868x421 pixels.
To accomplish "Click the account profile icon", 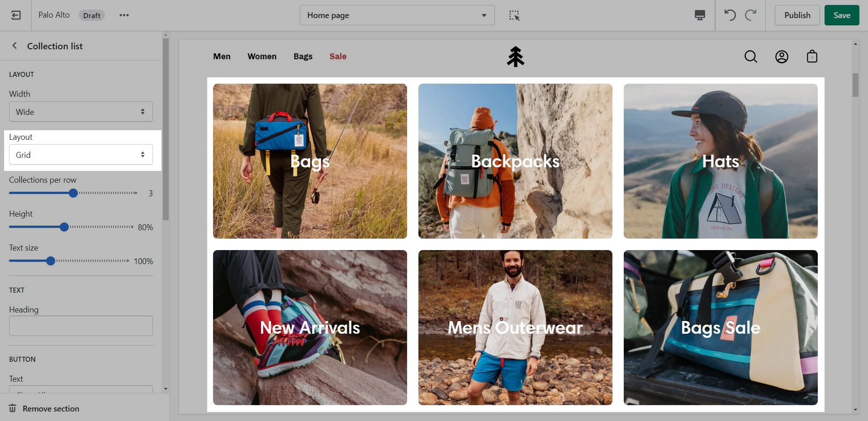I will [782, 57].
